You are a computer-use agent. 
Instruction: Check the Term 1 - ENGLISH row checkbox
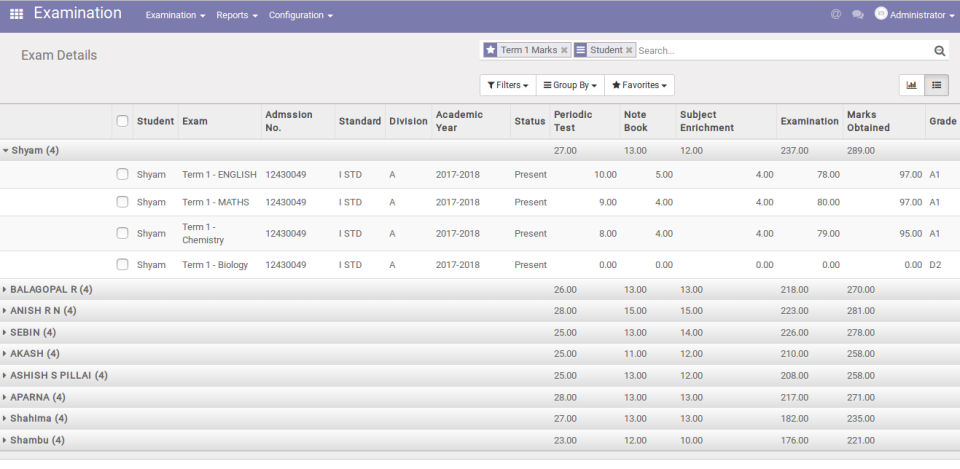(x=122, y=174)
